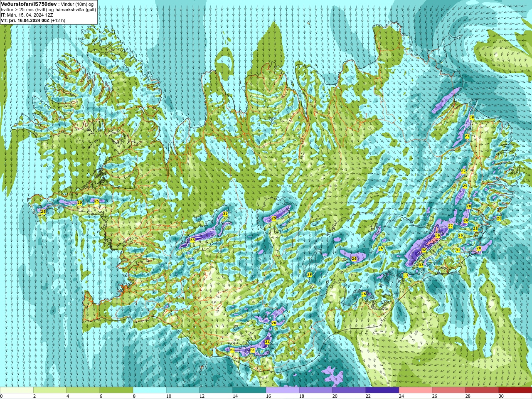Click the number 24 on the legend scale
Screen dimensions: 532x399
pyautogui.click(x=401, y=396)
